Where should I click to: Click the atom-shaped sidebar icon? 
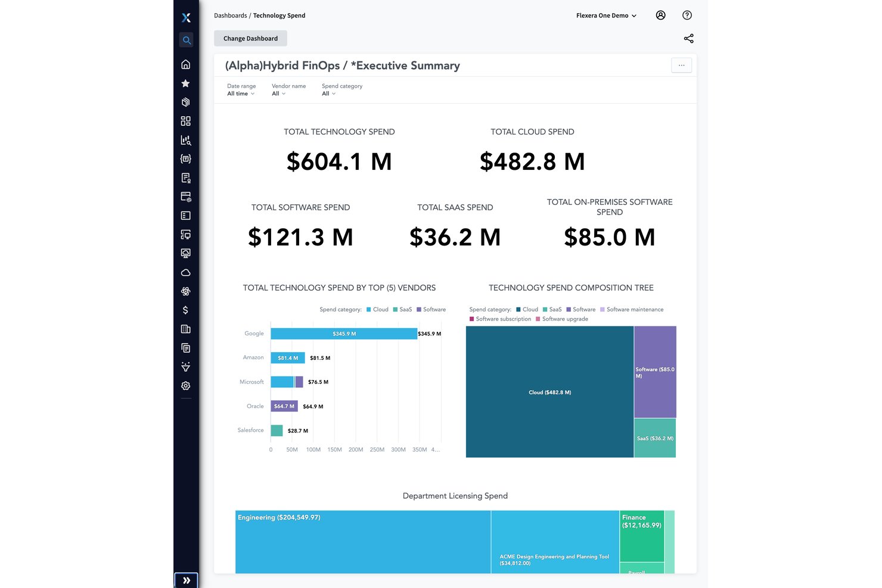186,291
